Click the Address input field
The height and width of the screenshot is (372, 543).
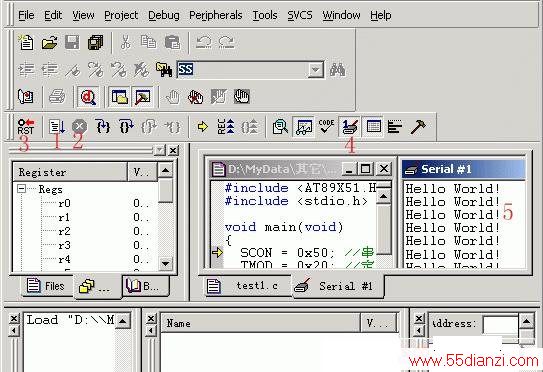[x=500, y=324]
